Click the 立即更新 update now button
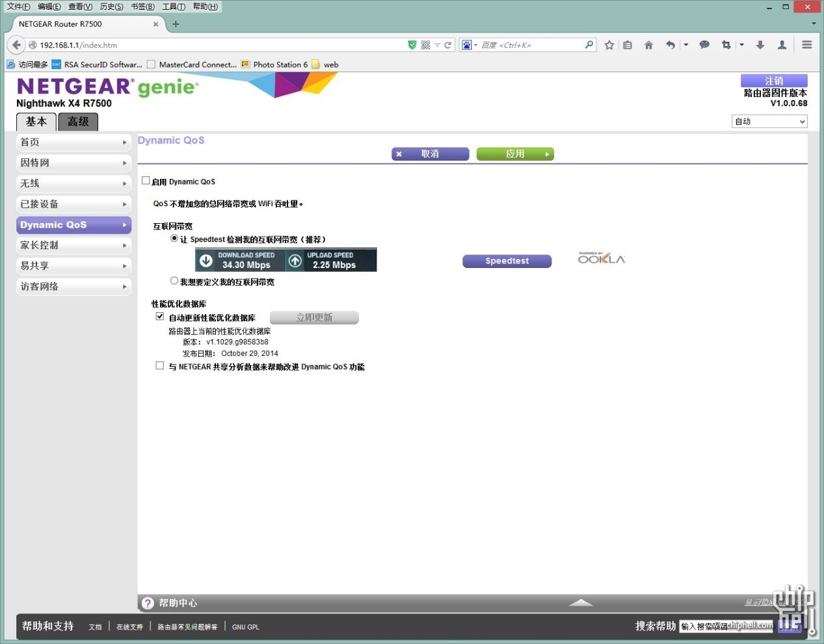This screenshot has height=644, width=824. pos(314,317)
